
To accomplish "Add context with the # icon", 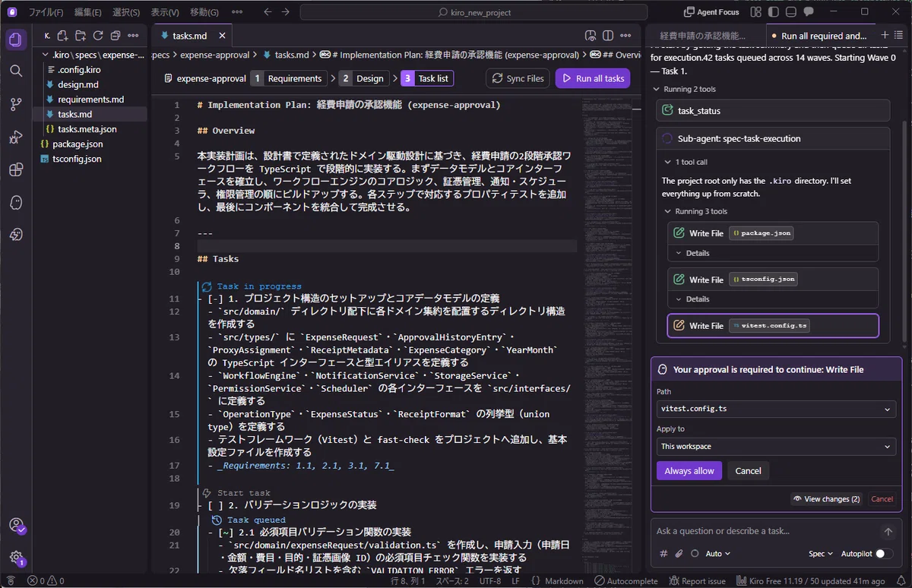I will pos(663,554).
